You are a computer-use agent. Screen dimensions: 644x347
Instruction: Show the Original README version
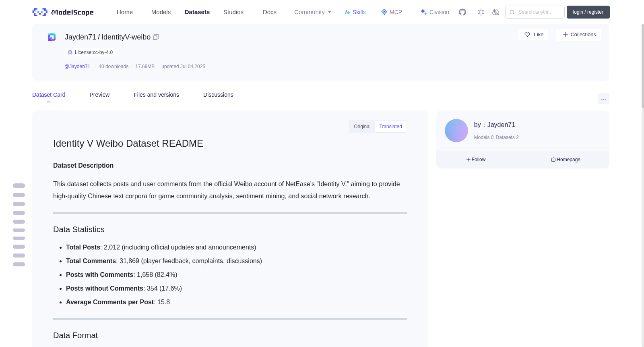pos(362,127)
